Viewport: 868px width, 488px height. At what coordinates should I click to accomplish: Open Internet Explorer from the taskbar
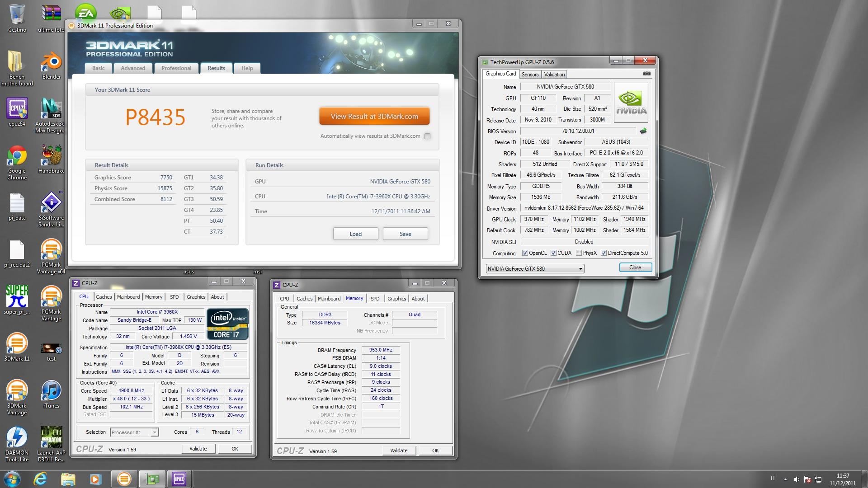pos(40,479)
